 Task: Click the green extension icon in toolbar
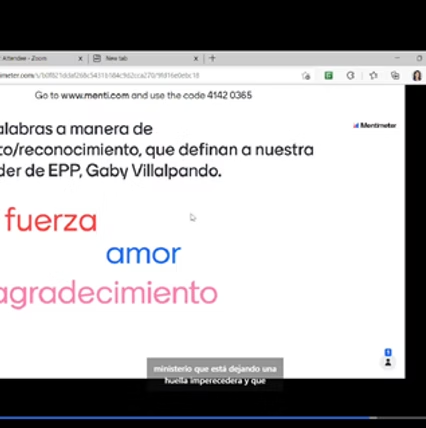(x=328, y=75)
